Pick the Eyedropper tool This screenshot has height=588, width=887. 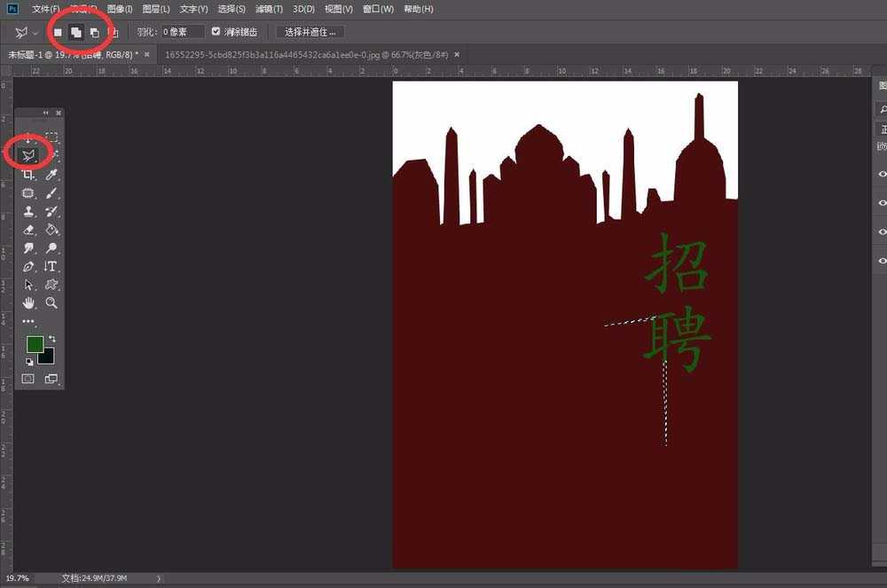pyautogui.click(x=51, y=175)
